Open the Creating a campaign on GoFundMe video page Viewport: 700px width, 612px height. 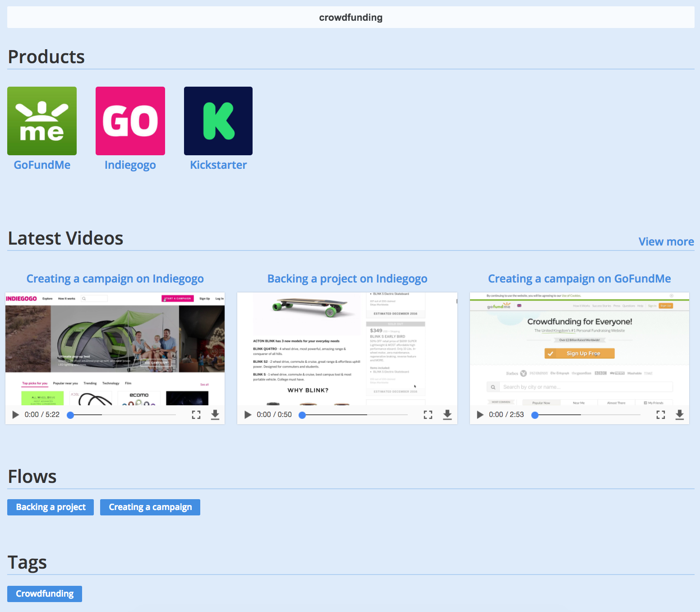click(579, 278)
